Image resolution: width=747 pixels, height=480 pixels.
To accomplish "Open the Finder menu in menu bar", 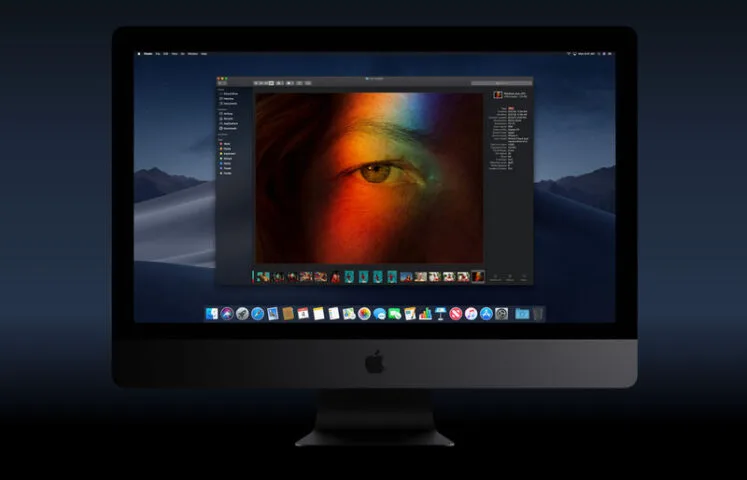I will [148, 54].
